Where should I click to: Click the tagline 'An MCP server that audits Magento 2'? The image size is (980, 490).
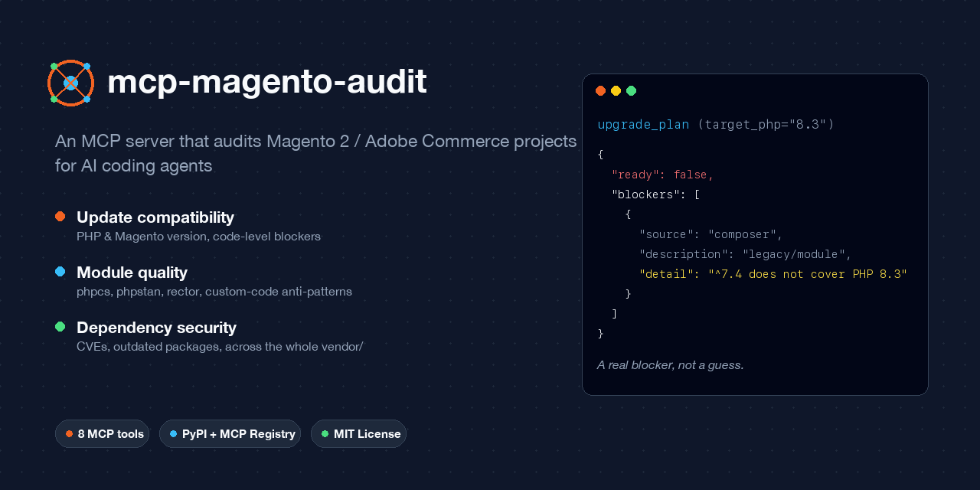pos(315,153)
